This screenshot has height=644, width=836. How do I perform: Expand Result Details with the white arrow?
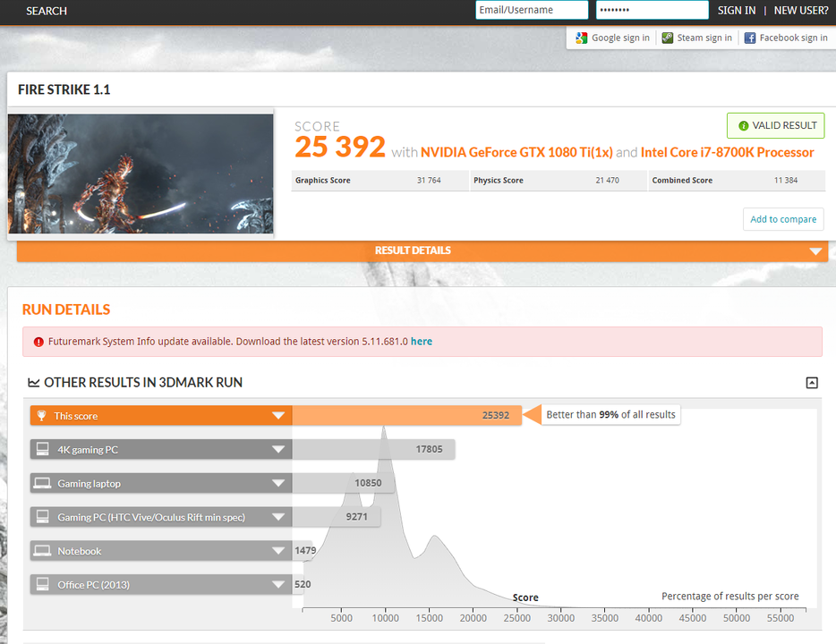[x=815, y=251]
